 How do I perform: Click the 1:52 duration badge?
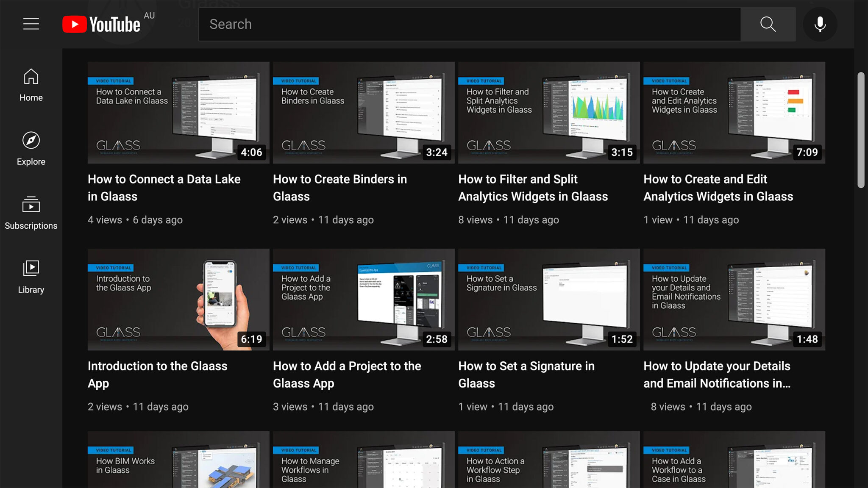click(x=622, y=339)
